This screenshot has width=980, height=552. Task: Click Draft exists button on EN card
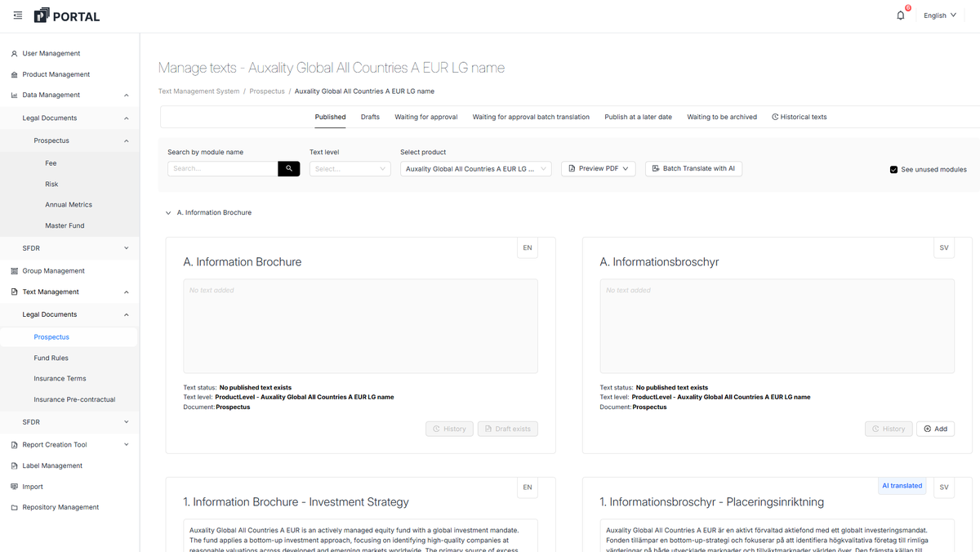[508, 429]
